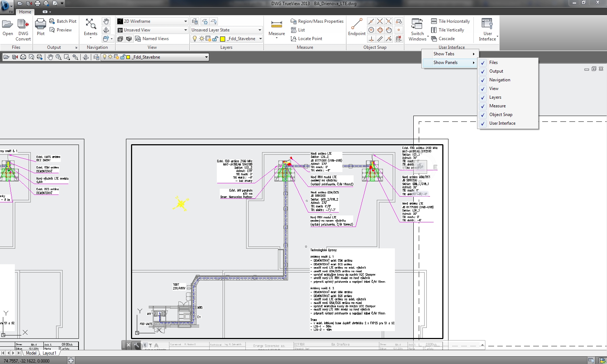Uncheck the Measure panel entry
This screenshot has height=364, width=607.
click(497, 106)
